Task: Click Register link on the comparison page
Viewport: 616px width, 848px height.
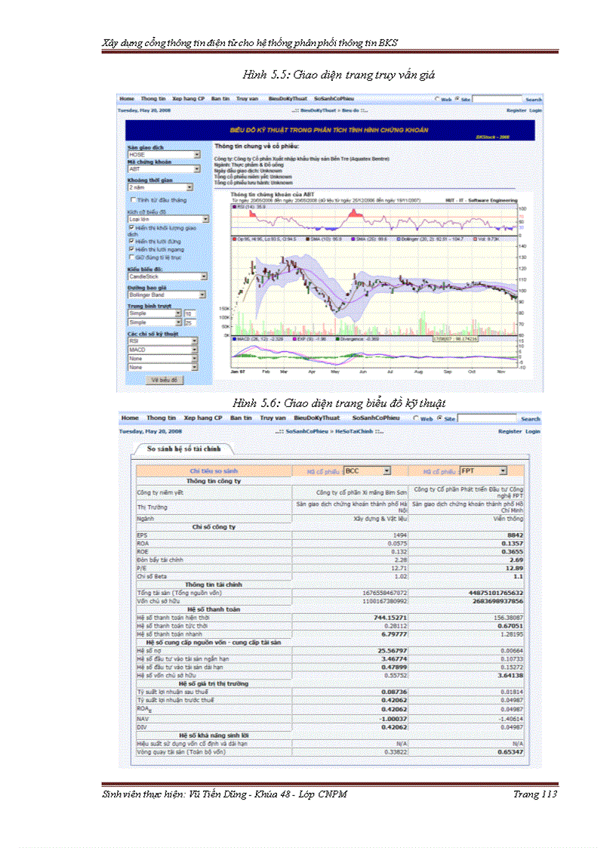Action: coord(510,431)
